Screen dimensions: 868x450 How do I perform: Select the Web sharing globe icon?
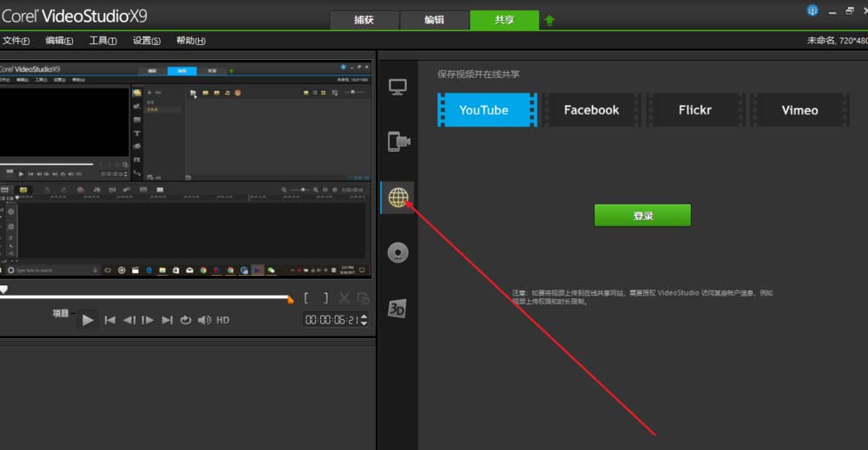(398, 198)
